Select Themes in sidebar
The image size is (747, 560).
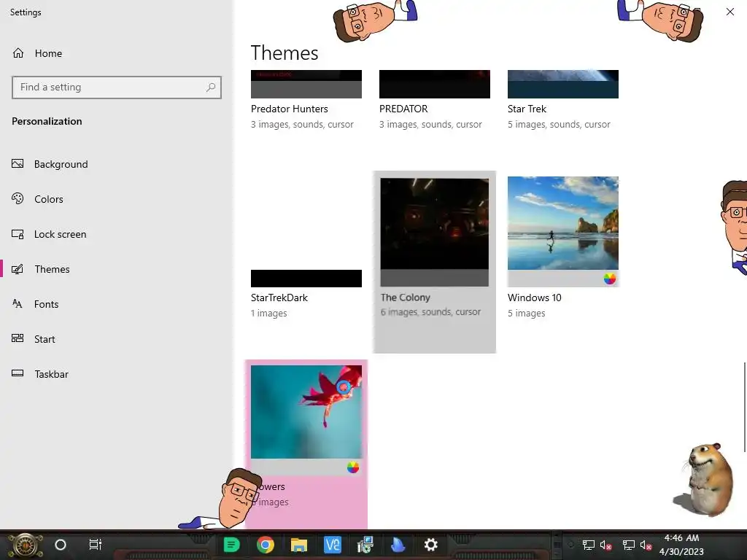coord(52,269)
